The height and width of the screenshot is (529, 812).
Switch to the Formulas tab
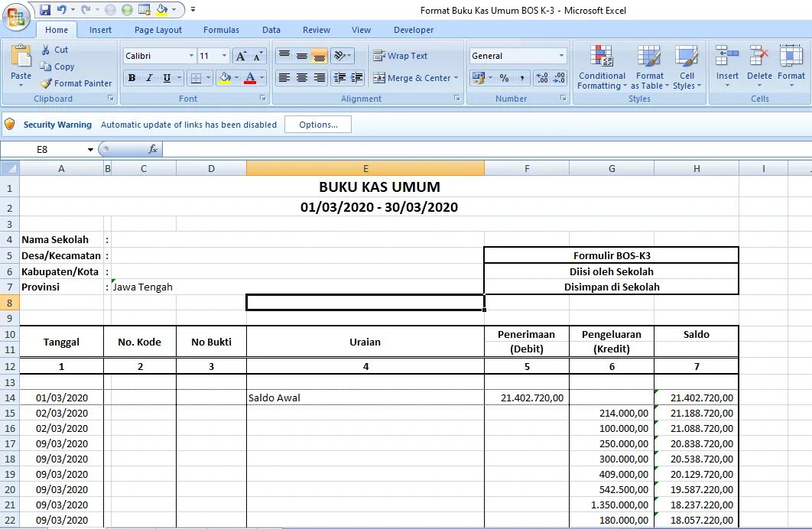point(221,30)
